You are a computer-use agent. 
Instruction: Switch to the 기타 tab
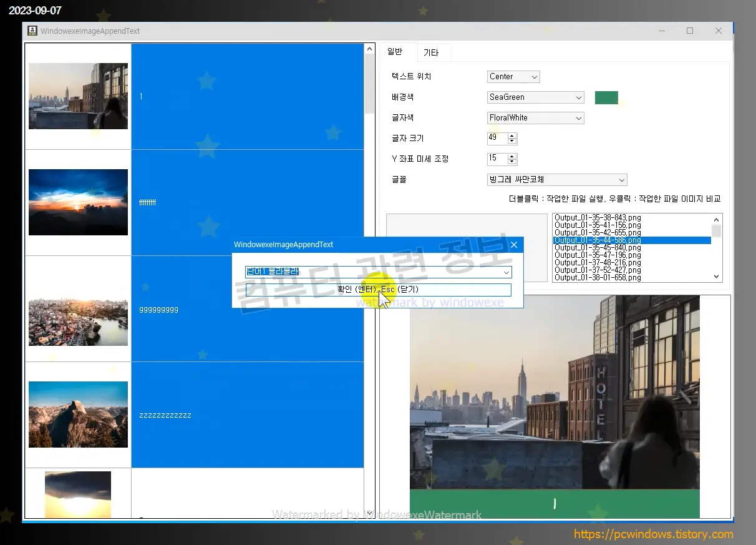pyautogui.click(x=431, y=52)
